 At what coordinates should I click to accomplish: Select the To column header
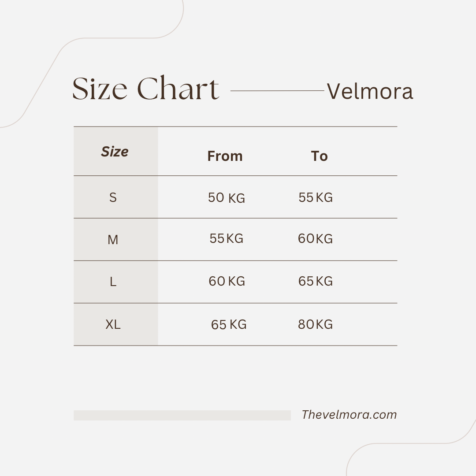click(320, 156)
